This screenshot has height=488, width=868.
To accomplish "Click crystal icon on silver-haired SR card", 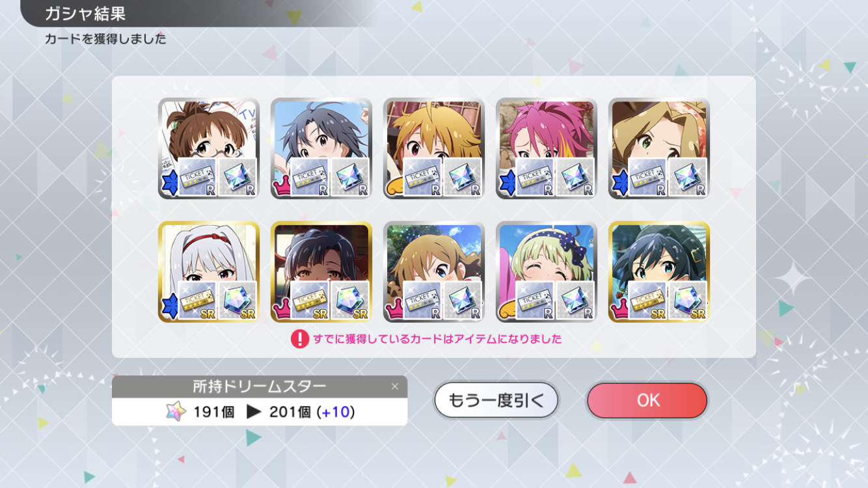I will pyautogui.click(x=237, y=301).
